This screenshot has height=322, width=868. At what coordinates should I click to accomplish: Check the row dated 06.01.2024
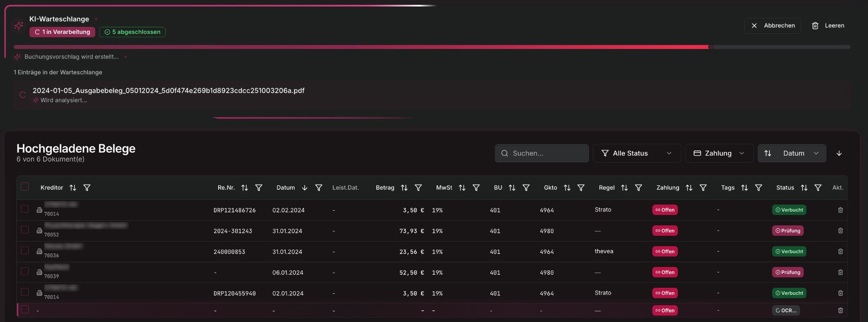[25, 271]
